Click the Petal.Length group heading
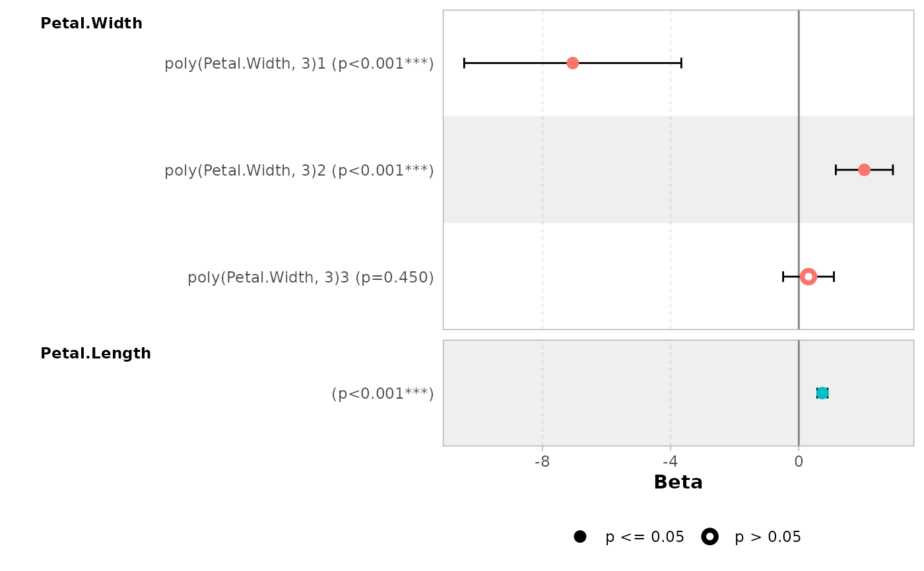This screenshot has height=571, width=924. point(96,354)
